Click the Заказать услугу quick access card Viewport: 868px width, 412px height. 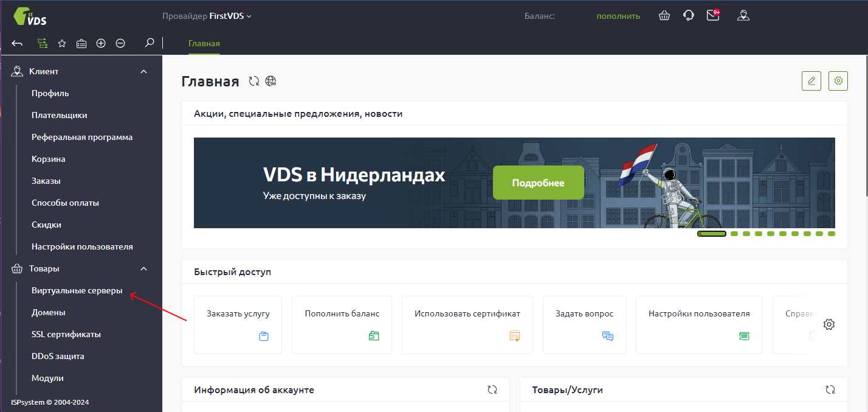pos(238,325)
